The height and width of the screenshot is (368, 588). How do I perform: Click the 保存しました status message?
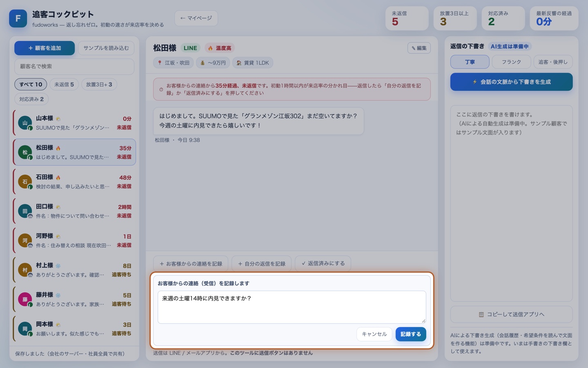tap(70, 354)
